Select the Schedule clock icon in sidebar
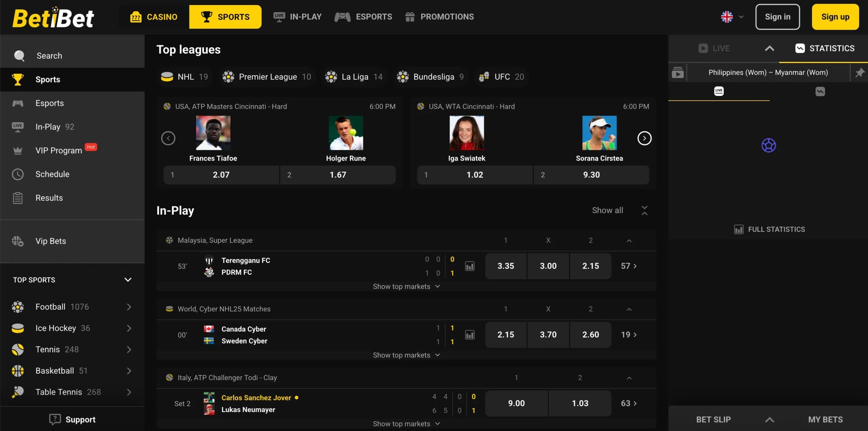Viewport: 868px width, 431px height. (18, 174)
